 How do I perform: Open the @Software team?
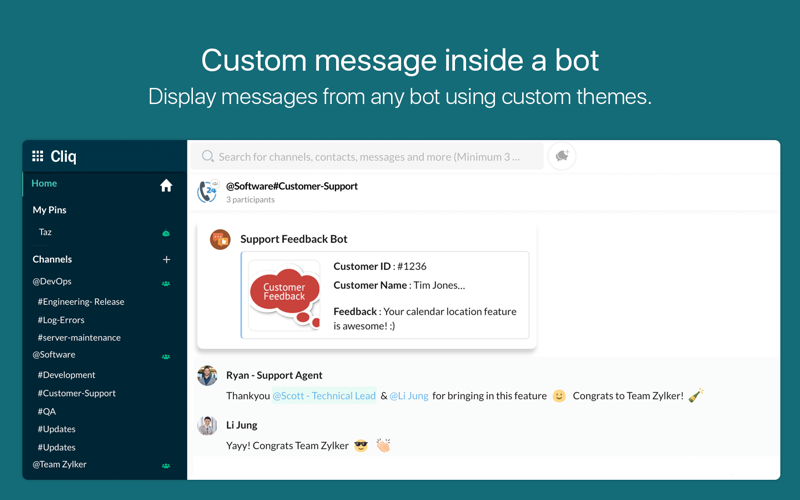click(x=54, y=355)
